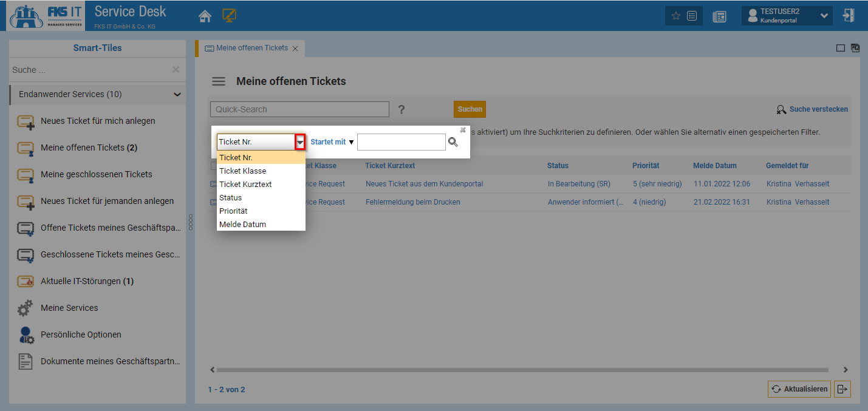Click the home icon in header
Viewport: 868px width, 411px height.
tap(205, 16)
